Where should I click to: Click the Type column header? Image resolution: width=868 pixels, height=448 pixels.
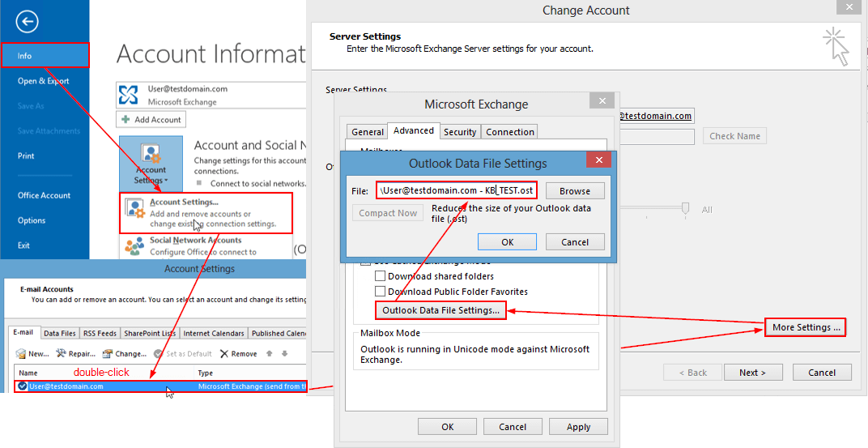click(x=250, y=373)
